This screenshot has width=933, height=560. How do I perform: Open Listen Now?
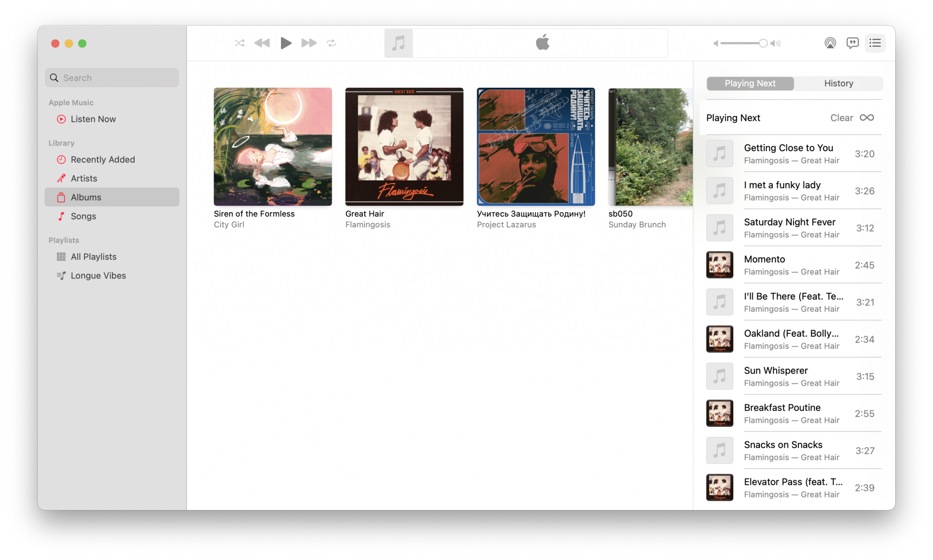click(112, 119)
